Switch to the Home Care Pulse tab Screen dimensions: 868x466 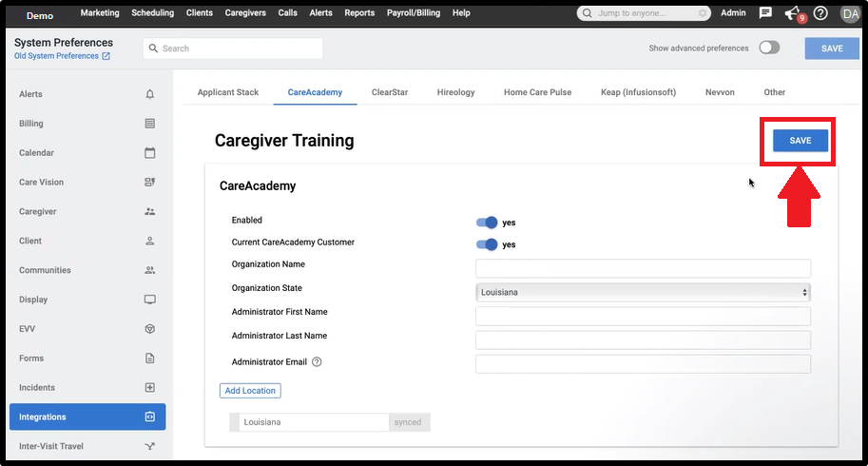[537, 92]
